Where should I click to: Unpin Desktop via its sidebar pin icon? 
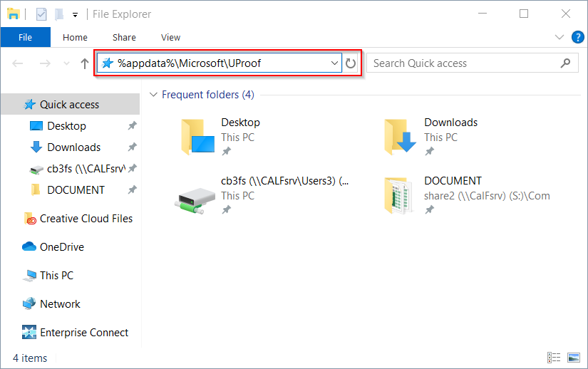click(132, 126)
